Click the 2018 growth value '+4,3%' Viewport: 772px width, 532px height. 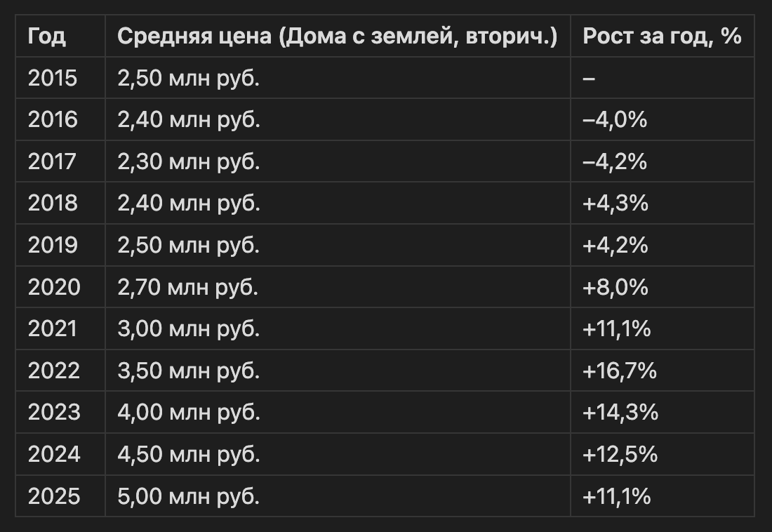(x=615, y=204)
